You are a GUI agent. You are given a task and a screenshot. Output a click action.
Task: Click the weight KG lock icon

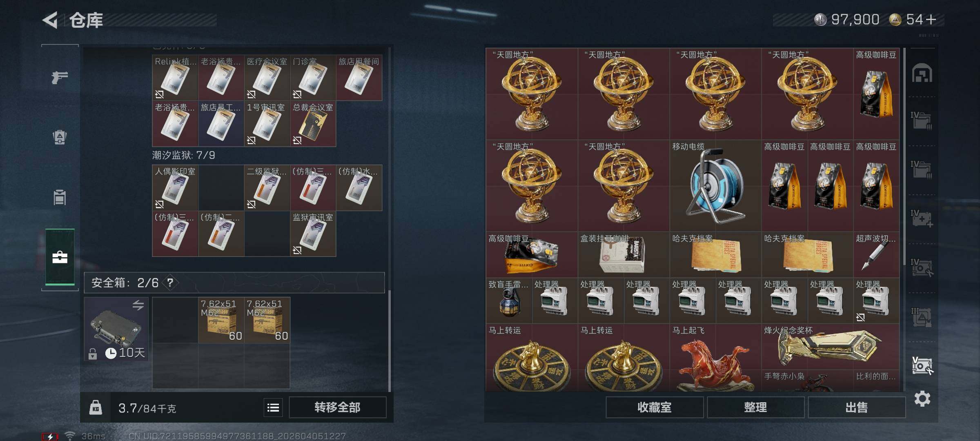click(96, 408)
